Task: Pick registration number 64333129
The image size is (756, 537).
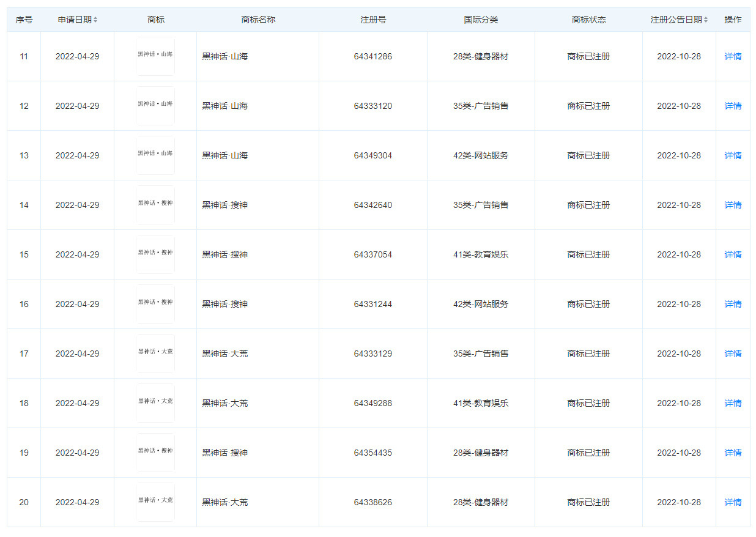Action: 373,354
